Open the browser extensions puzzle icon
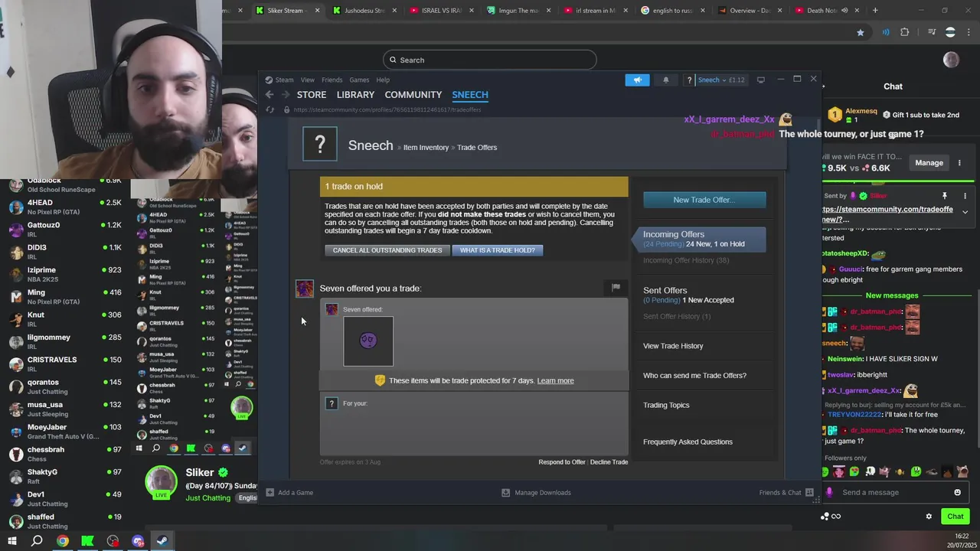The height and width of the screenshot is (551, 980). [904, 32]
